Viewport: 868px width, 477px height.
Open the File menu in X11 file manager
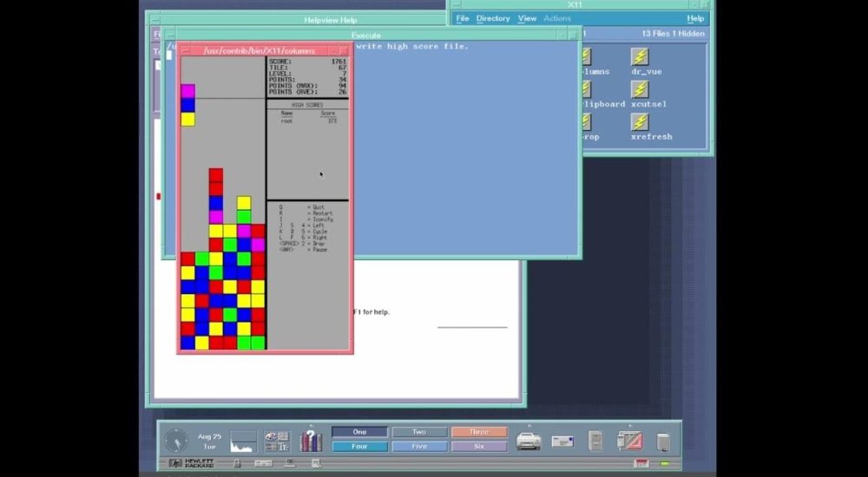pos(463,18)
